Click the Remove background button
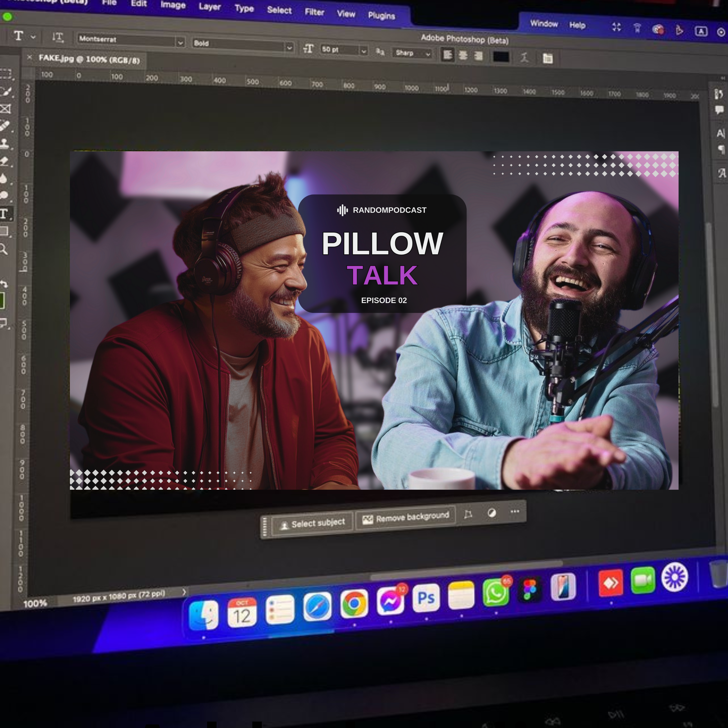Screen dimensions: 728x728 406,517
